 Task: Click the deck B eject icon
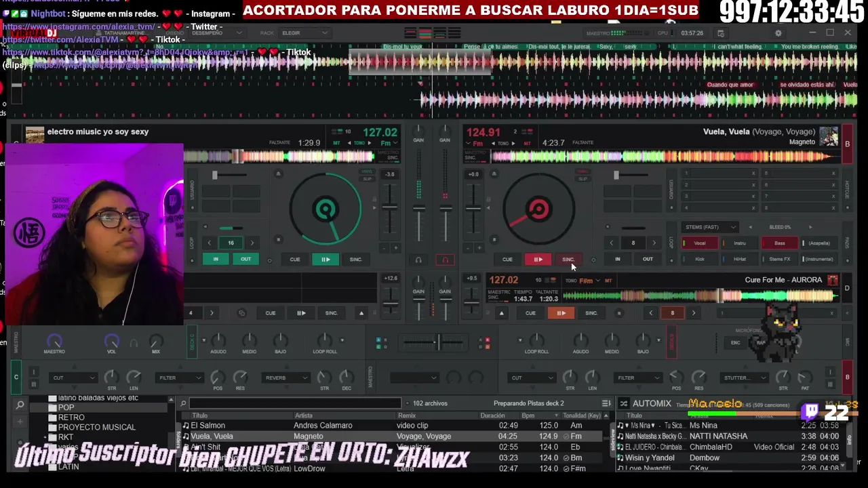coord(494,174)
